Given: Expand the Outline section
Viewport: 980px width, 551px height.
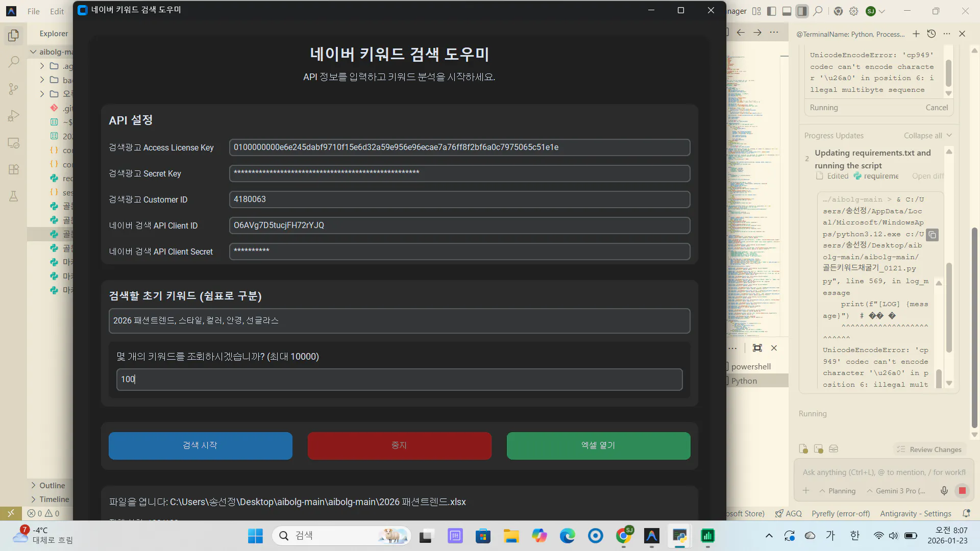Looking at the screenshot, I should (52, 485).
